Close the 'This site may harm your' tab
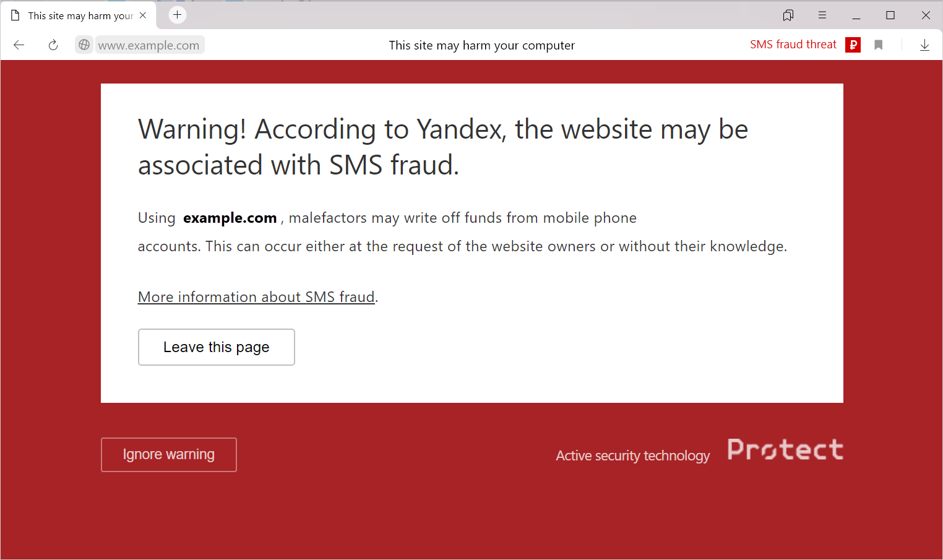Screen dimensions: 943x560 (143, 15)
